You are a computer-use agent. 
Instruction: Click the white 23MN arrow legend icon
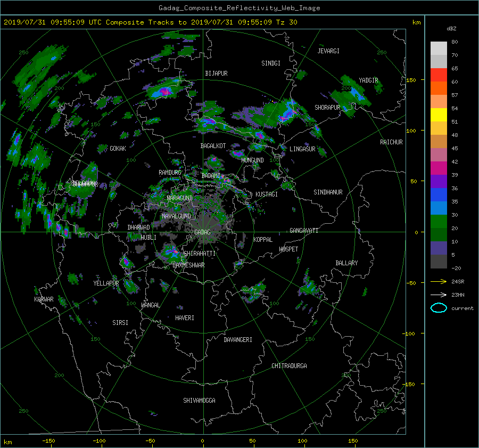439,295
